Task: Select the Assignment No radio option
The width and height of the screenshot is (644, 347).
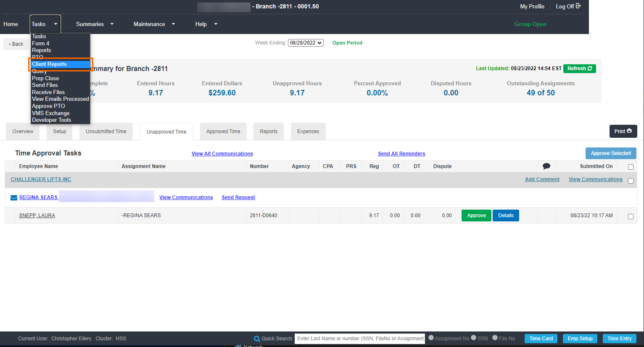Action: tap(431, 338)
